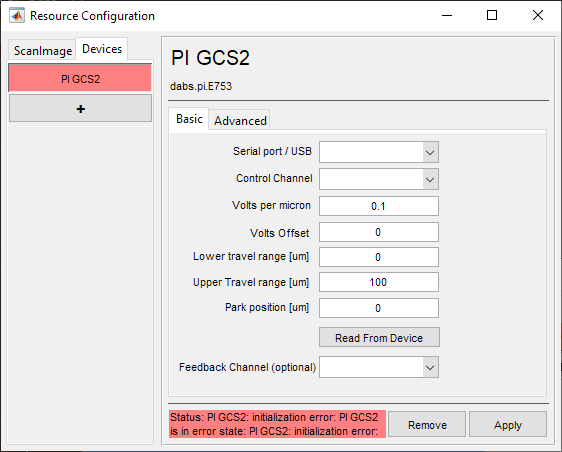Click the Apply button
The width and height of the screenshot is (562, 452).
coord(508,424)
